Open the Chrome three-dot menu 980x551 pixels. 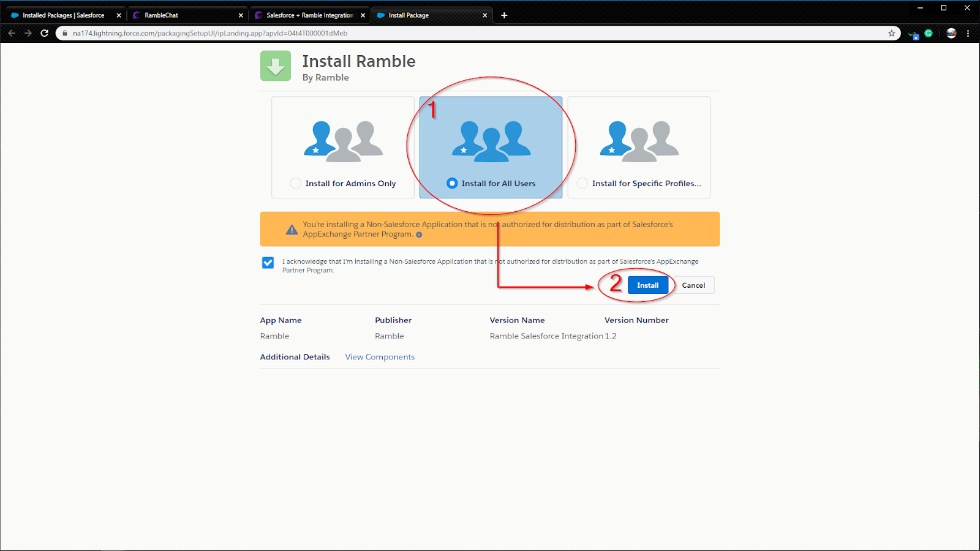click(x=968, y=33)
